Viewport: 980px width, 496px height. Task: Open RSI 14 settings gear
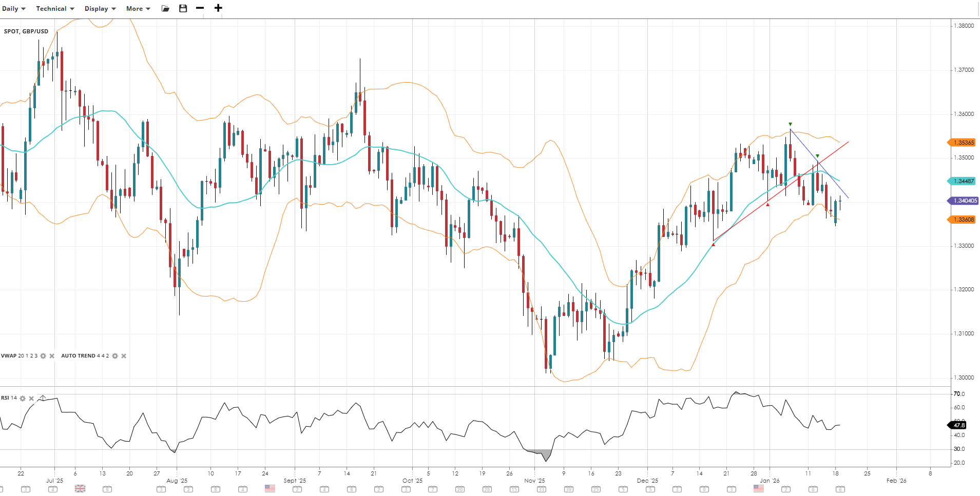(23, 399)
